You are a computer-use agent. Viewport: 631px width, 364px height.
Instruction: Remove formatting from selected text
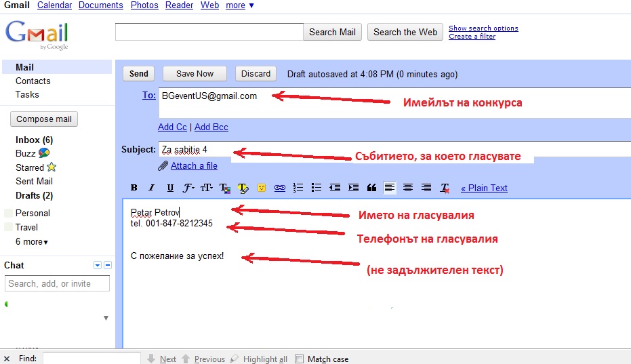pos(445,188)
